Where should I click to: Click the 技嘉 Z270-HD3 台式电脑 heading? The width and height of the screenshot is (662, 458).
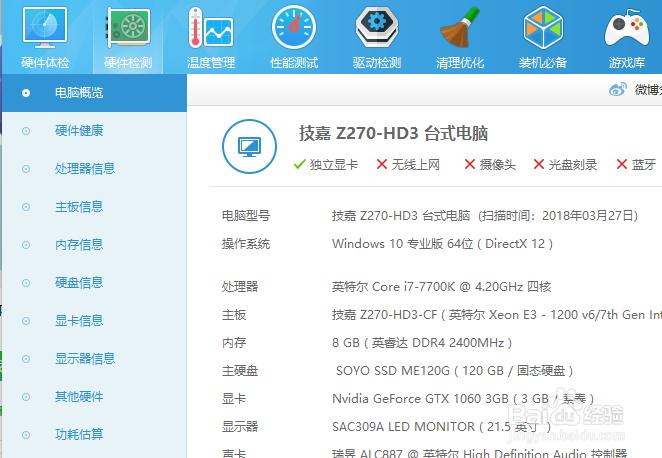[x=393, y=133]
